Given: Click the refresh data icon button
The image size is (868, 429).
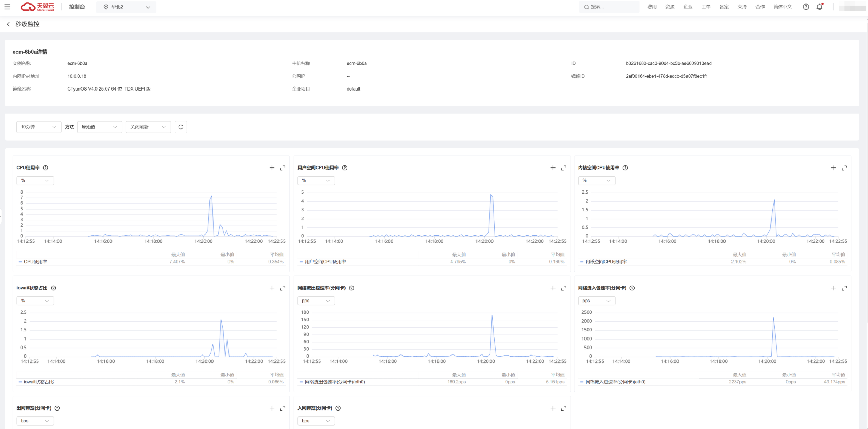Looking at the screenshot, I should (x=181, y=127).
